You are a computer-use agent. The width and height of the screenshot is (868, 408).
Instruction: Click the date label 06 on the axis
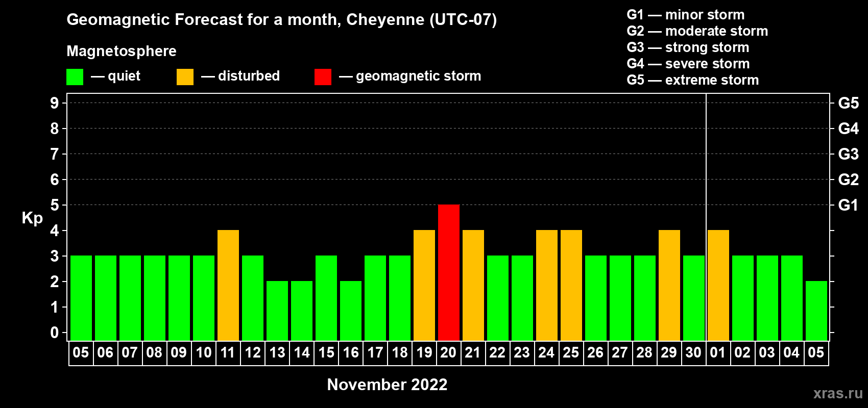pyautogui.click(x=105, y=352)
